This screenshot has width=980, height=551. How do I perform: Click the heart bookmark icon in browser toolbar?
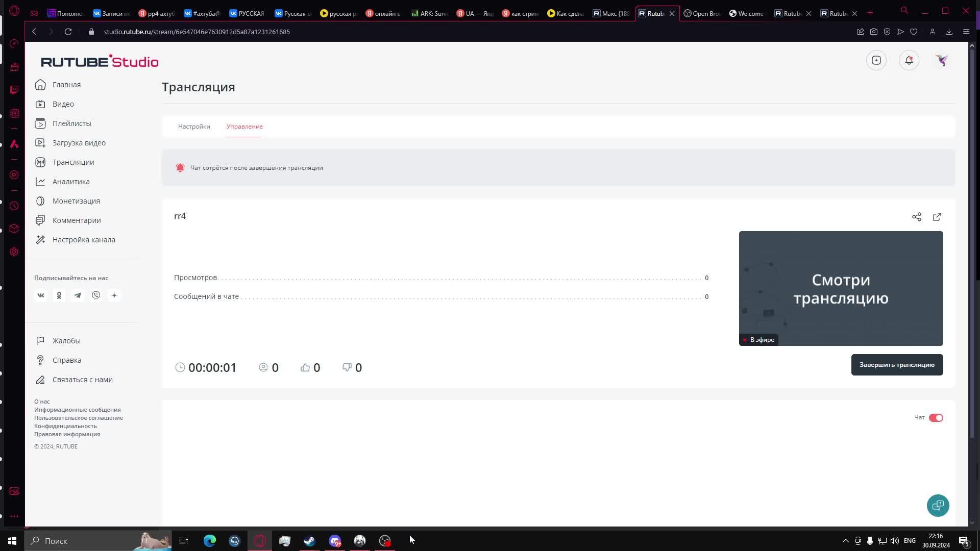[x=913, y=31]
